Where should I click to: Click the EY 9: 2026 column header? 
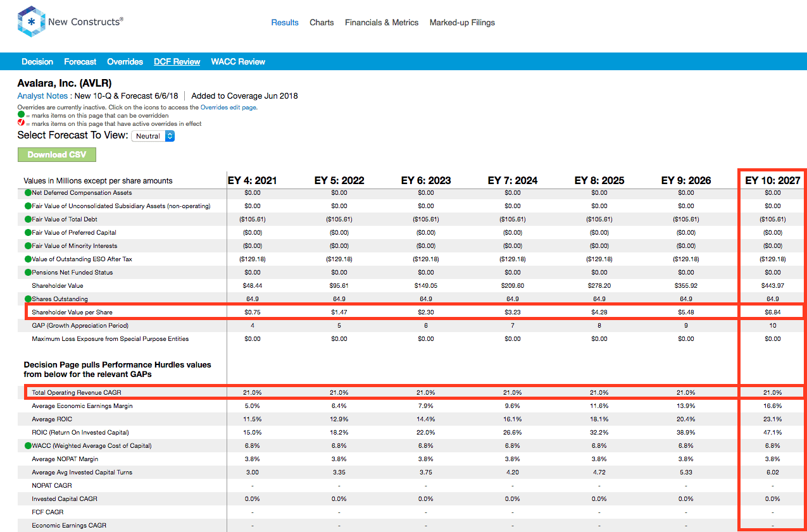click(686, 180)
